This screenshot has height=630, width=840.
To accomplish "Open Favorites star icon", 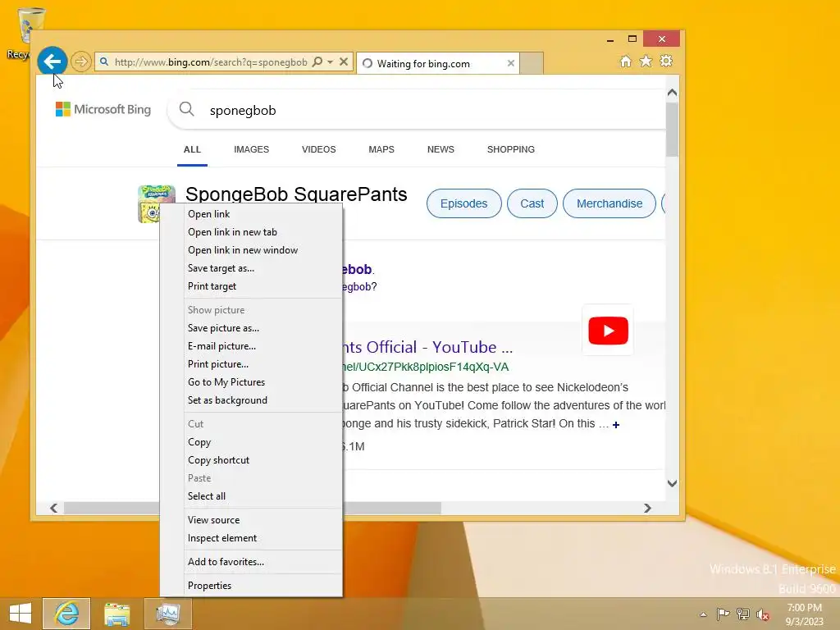I will (646, 61).
